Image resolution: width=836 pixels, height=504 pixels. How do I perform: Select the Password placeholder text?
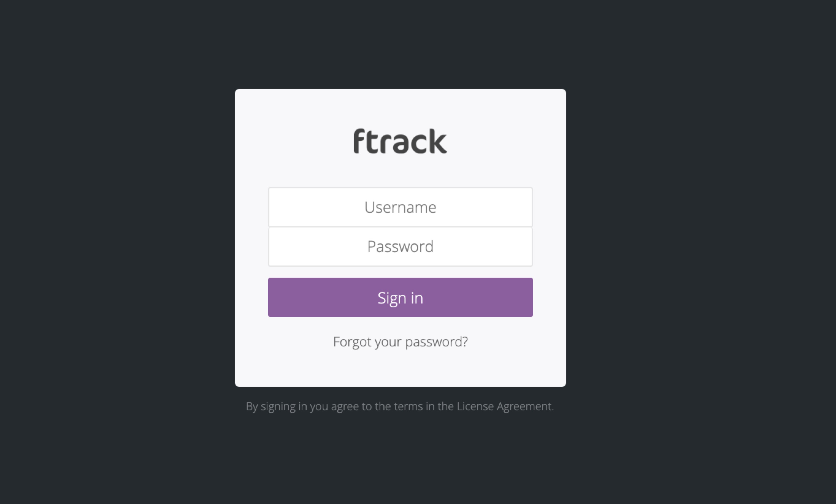(x=400, y=246)
